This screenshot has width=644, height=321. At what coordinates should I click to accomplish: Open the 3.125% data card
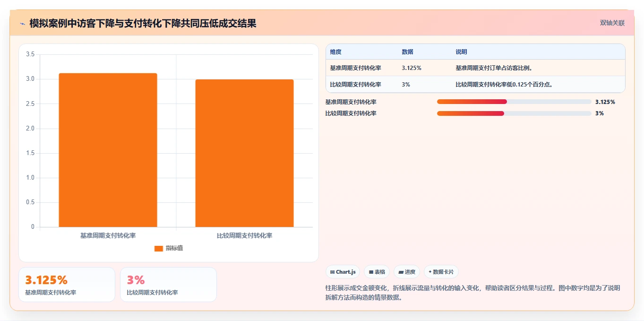pos(67,285)
